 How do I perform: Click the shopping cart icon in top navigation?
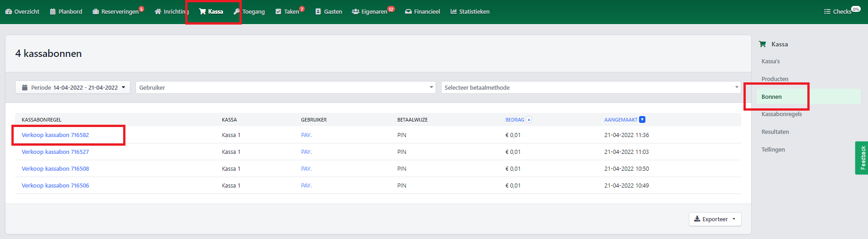click(203, 11)
